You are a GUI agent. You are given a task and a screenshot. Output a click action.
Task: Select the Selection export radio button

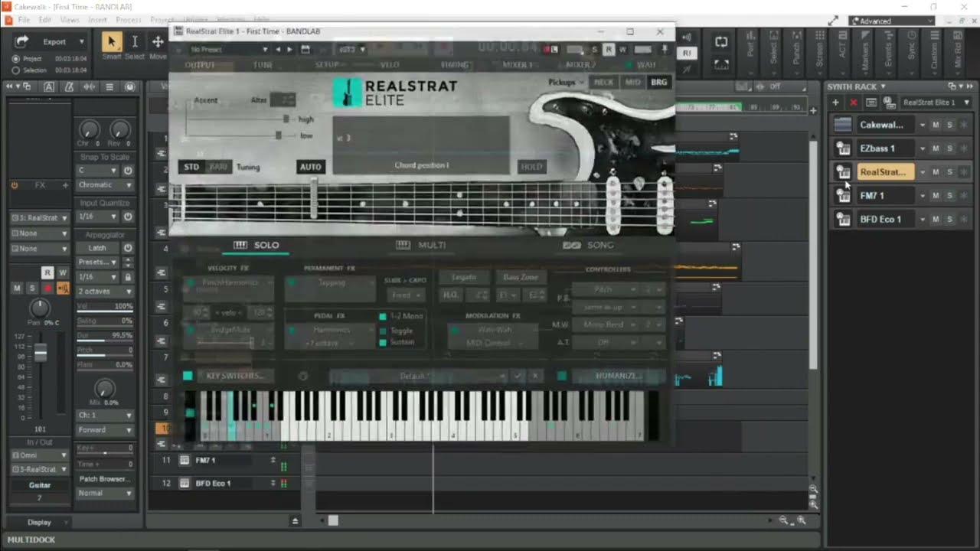16,70
